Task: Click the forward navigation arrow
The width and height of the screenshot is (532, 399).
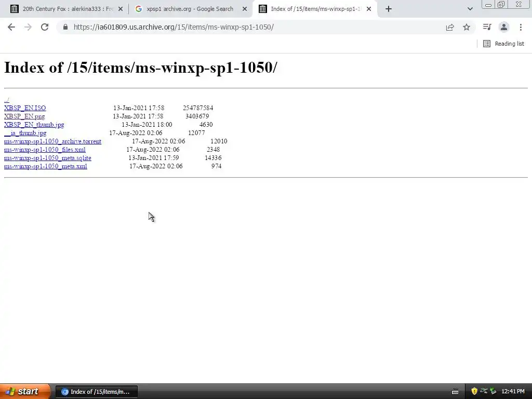Action: click(28, 27)
